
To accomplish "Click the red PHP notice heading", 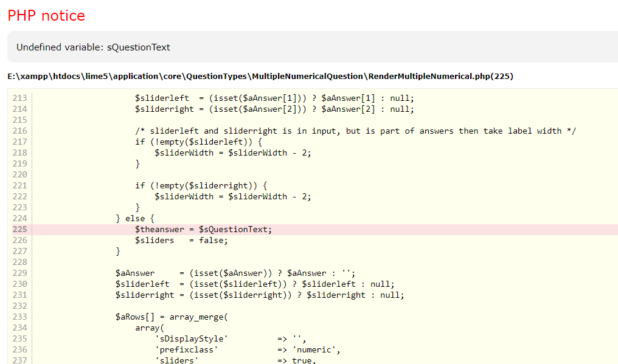I will [46, 16].
